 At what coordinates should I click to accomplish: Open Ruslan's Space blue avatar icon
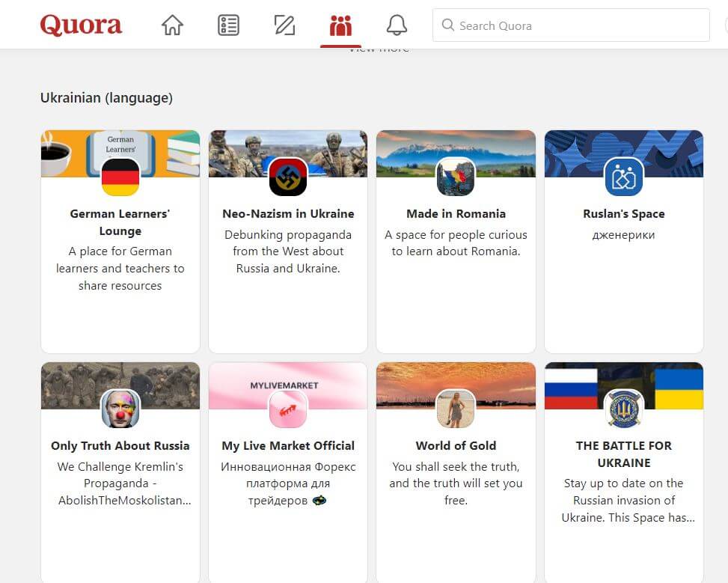click(623, 177)
